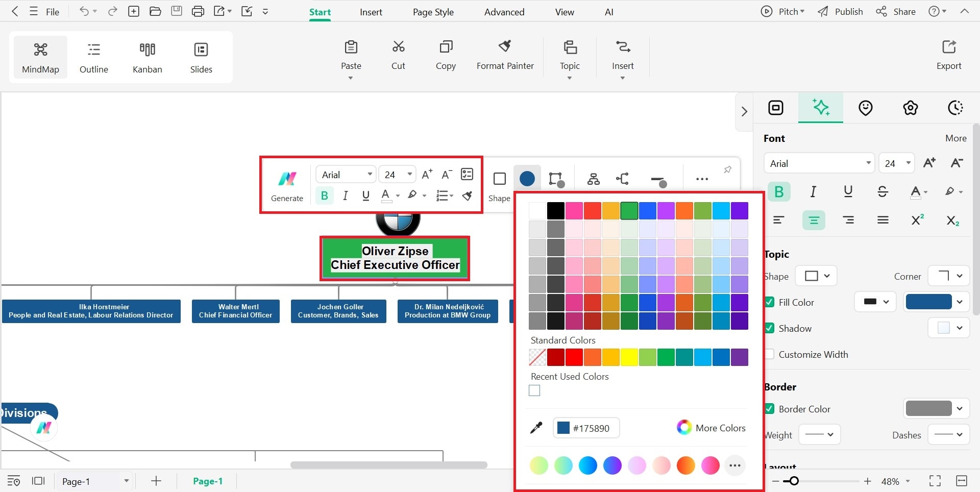Open the Fill Color swatch dropdown

click(x=936, y=302)
